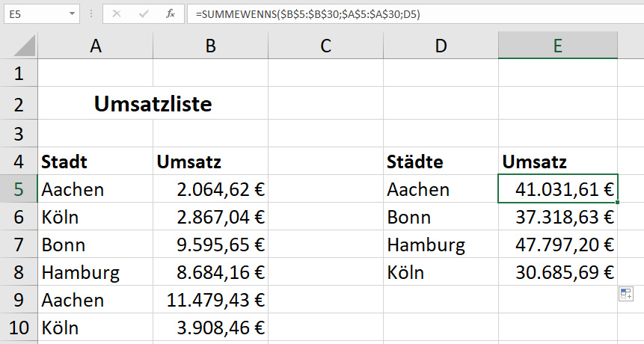The height and width of the screenshot is (344, 644).
Task: Click the Select All corner triangle
Action: pos(25,46)
